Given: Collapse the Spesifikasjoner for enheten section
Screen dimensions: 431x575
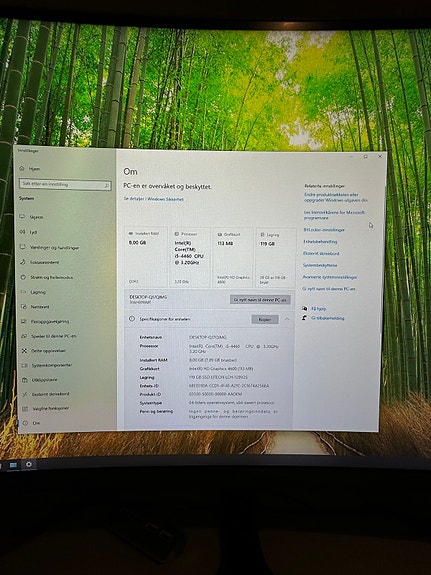Looking at the screenshot, I should [287, 319].
